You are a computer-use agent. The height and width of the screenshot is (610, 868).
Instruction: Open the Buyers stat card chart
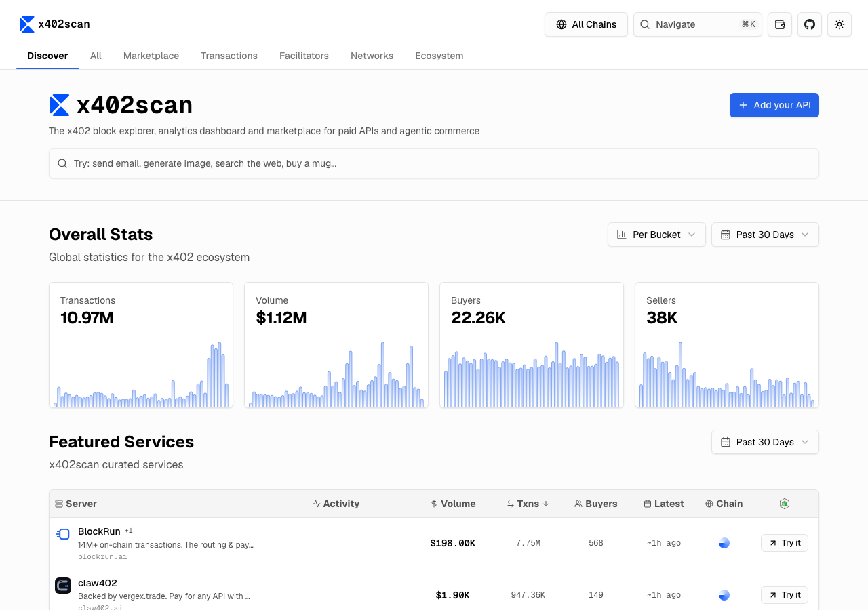[x=532, y=345]
